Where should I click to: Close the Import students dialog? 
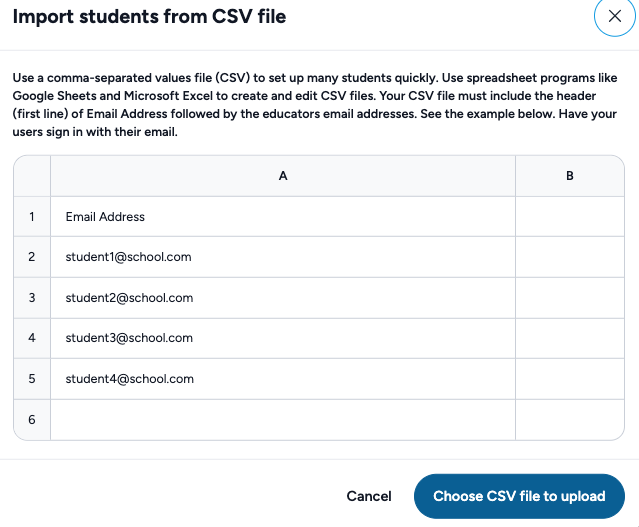click(615, 17)
